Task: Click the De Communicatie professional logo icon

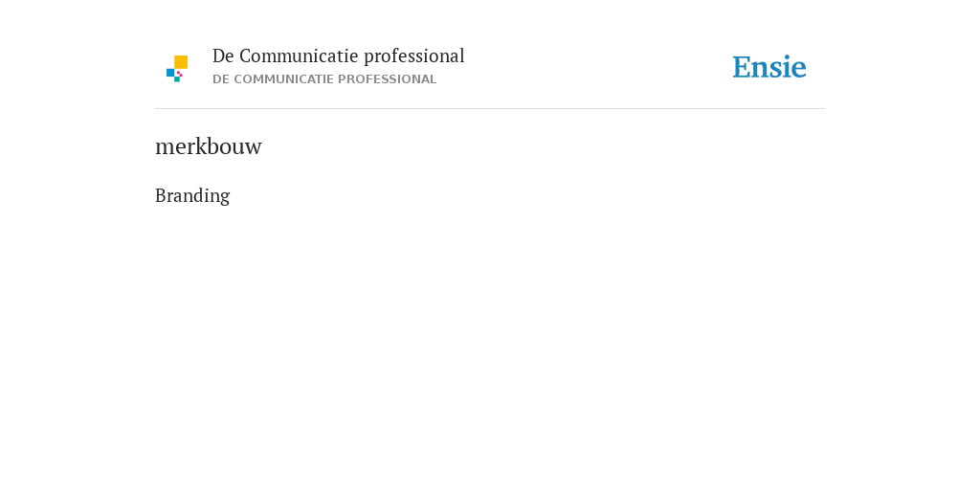Action: pyautogui.click(x=177, y=69)
